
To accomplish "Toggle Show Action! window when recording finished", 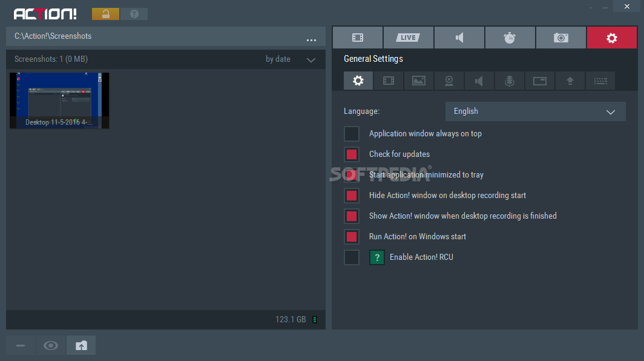I will coord(352,216).
